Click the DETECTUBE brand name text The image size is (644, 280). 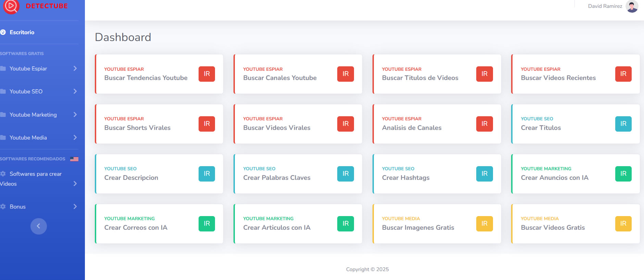[47, 6]
